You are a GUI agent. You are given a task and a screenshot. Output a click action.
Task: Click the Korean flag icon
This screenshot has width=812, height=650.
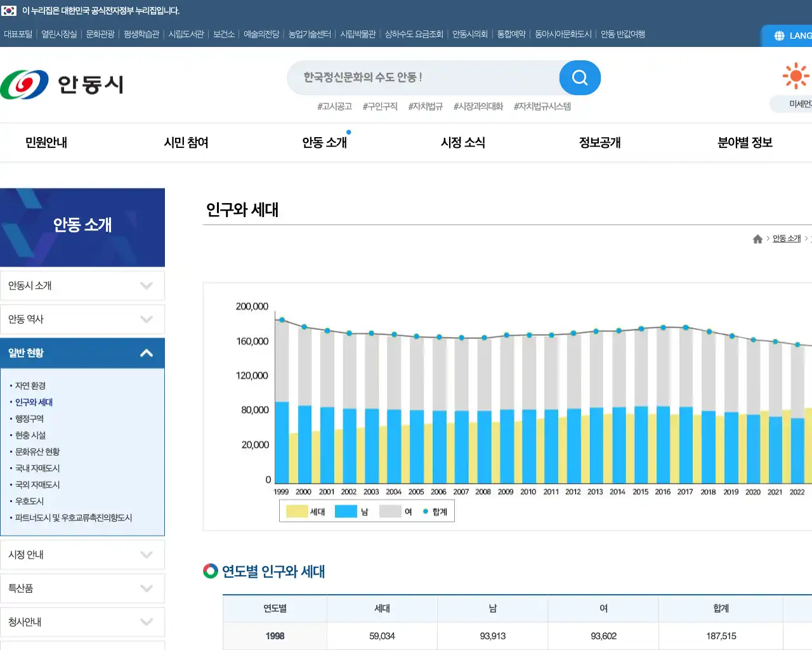tap(9, 11)
